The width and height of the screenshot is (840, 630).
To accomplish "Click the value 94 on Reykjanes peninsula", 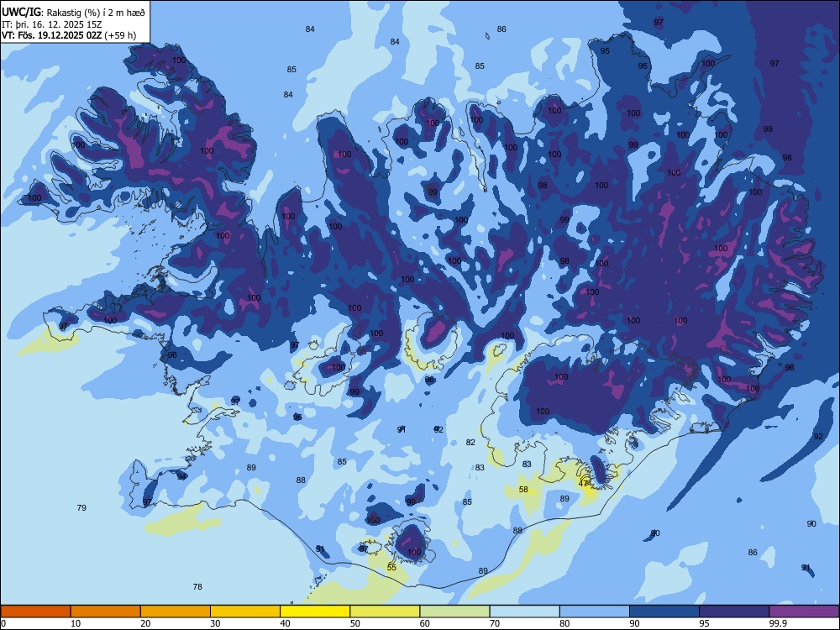I will point(181,476).
